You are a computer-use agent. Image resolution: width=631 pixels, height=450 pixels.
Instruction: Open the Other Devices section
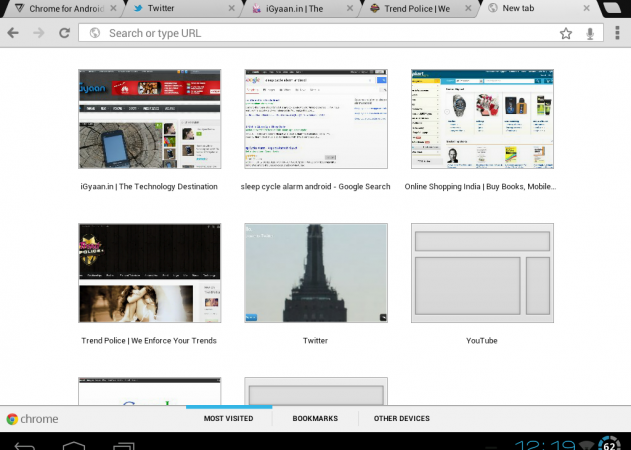tap(401, 418)
